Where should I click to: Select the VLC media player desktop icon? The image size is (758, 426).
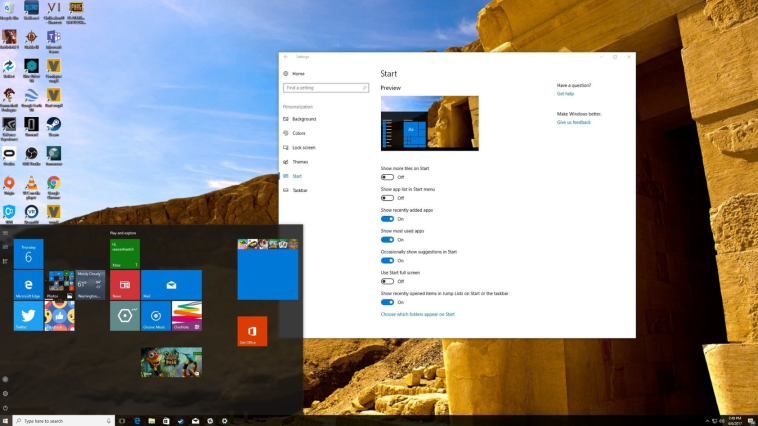pyautogui.click(x=31, y=184)
